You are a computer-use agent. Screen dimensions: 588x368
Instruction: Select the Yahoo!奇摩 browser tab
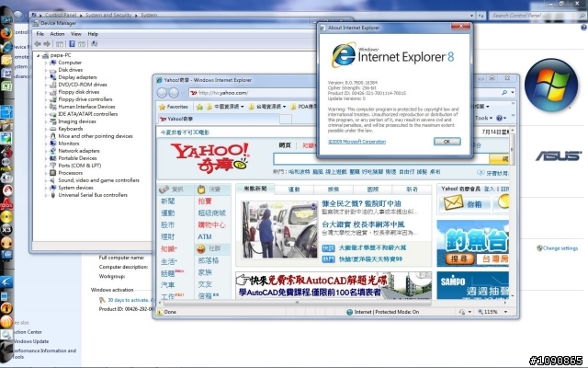pos(219,119)
